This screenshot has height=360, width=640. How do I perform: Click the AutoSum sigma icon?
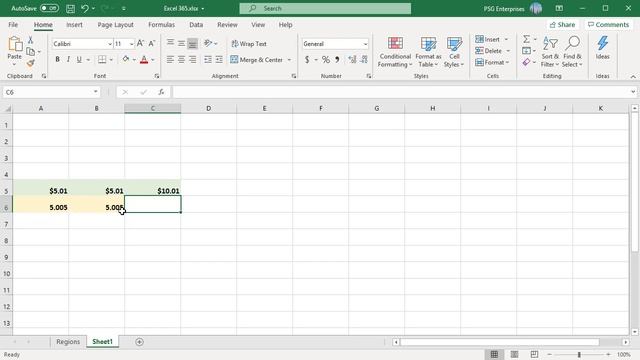pyautogui.click(x=527, y=39)
